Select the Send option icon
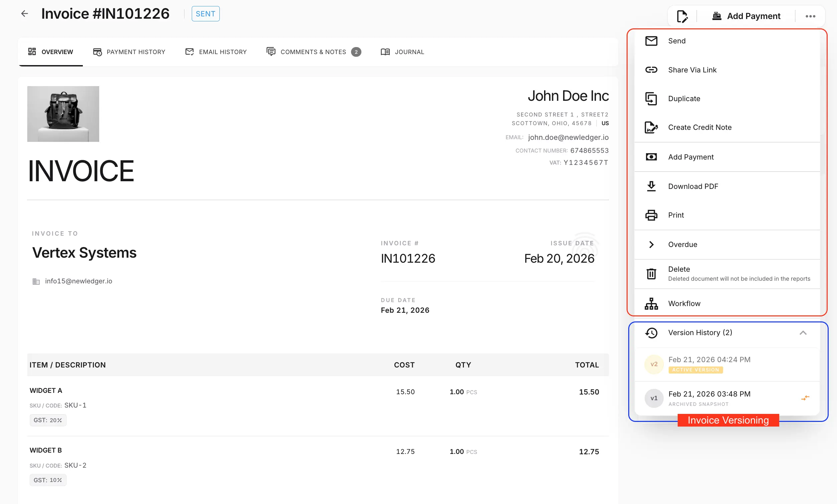 click(652, 41)
